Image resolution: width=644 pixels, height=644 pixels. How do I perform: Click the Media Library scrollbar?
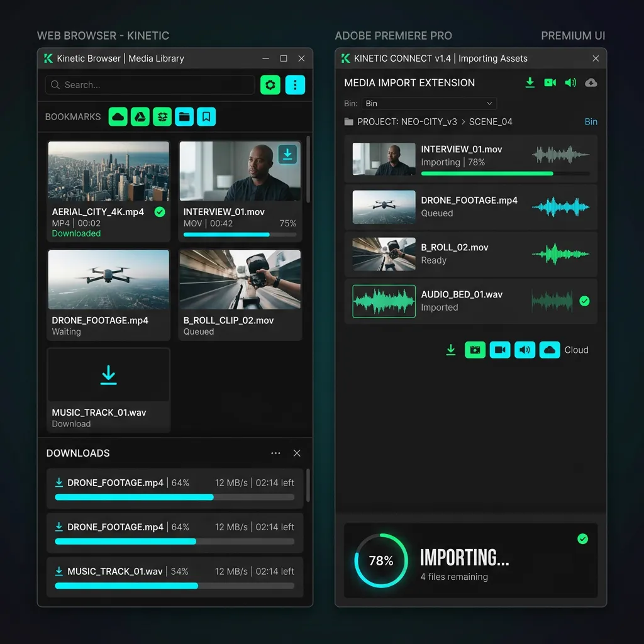[x=308, y=170]
